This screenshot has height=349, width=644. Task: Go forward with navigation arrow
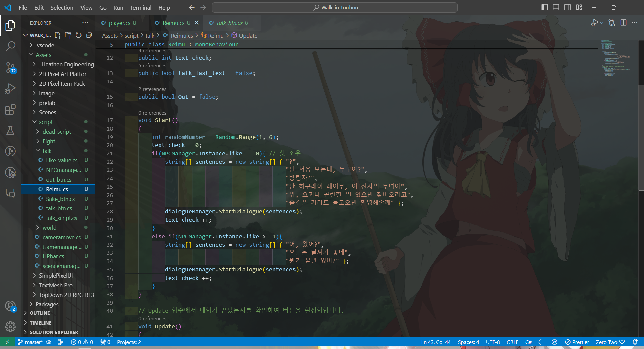click(203, 7)
